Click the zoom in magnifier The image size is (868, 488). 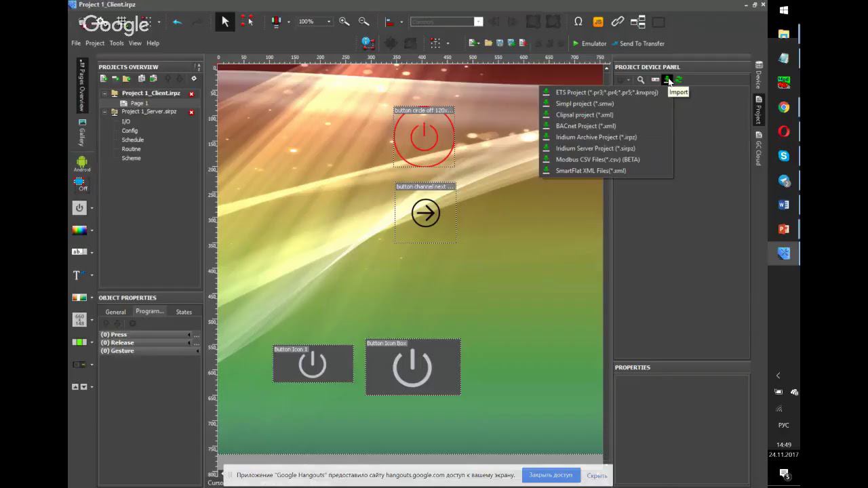point(344,22)
